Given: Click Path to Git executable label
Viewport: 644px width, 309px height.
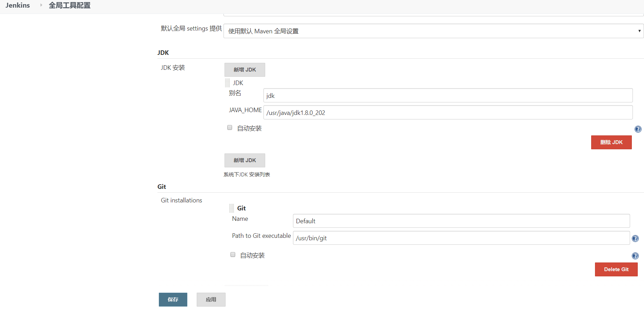Looking at the screenshot, I should pyautogui.click(x=261, y=236).
